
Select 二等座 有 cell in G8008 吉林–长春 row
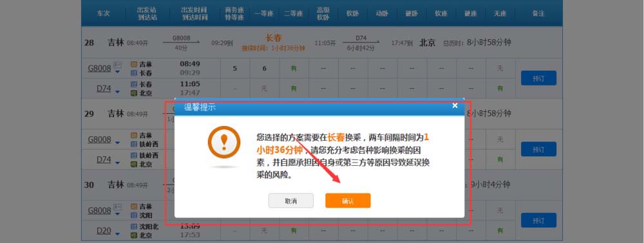294,68
